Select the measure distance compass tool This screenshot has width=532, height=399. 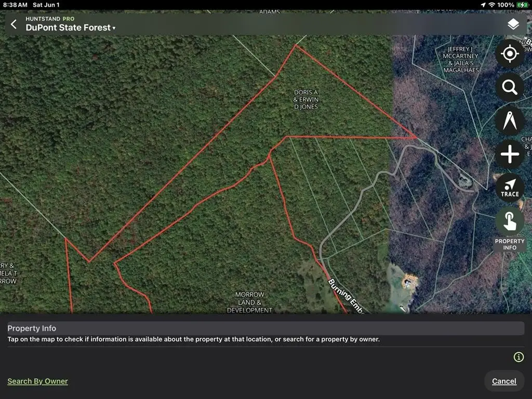coord(509,121)
